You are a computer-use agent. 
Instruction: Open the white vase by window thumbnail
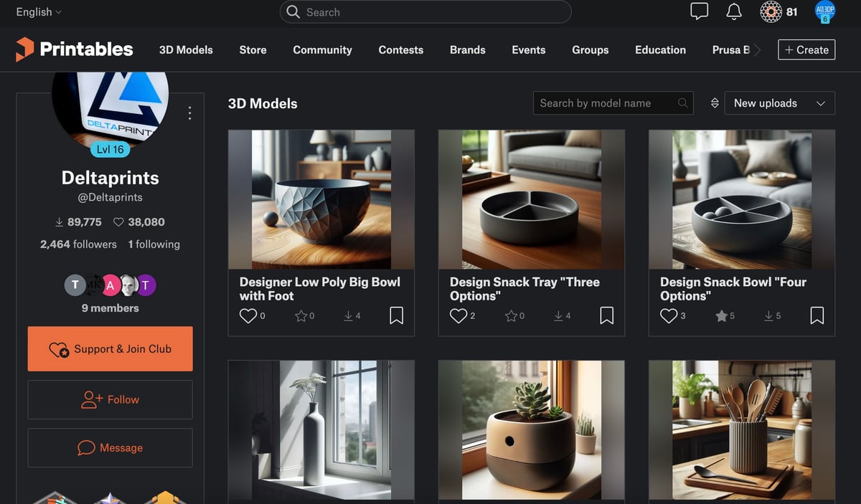tap(321, 430)
